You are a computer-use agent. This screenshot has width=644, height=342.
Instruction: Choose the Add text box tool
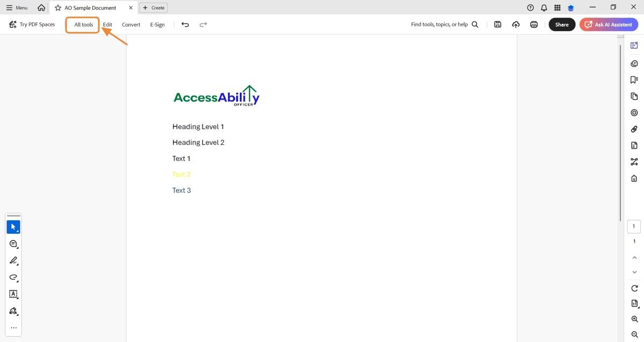click(13, 294)
